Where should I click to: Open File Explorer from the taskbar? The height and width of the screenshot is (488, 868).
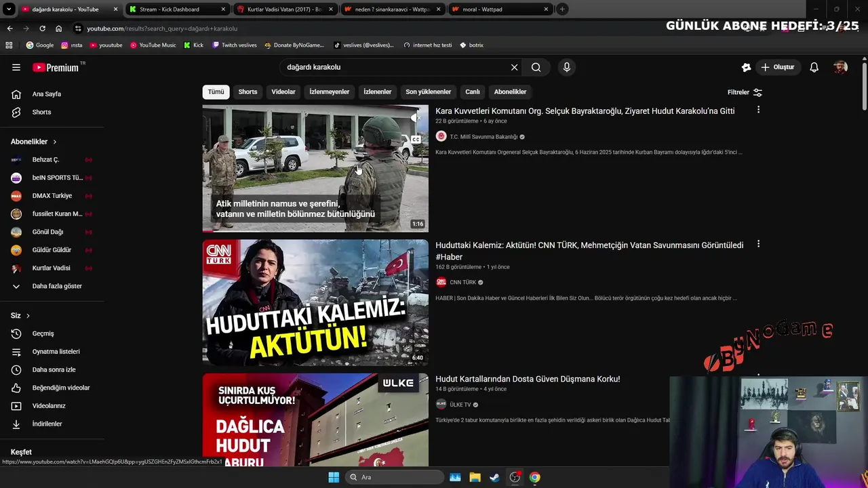475,477
